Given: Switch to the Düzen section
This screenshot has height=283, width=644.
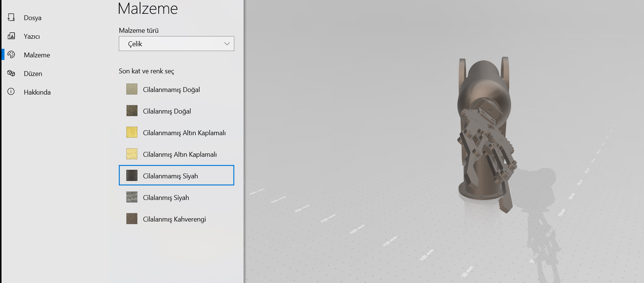Looking at the screenshot, I should [x=33, y=74].
